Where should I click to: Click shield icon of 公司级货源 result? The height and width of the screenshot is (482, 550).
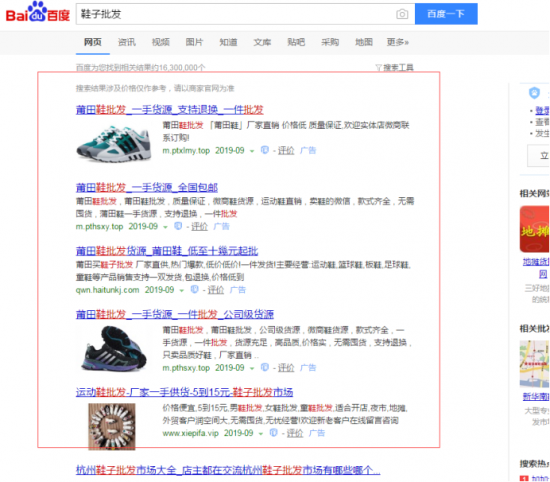point(265,367)
